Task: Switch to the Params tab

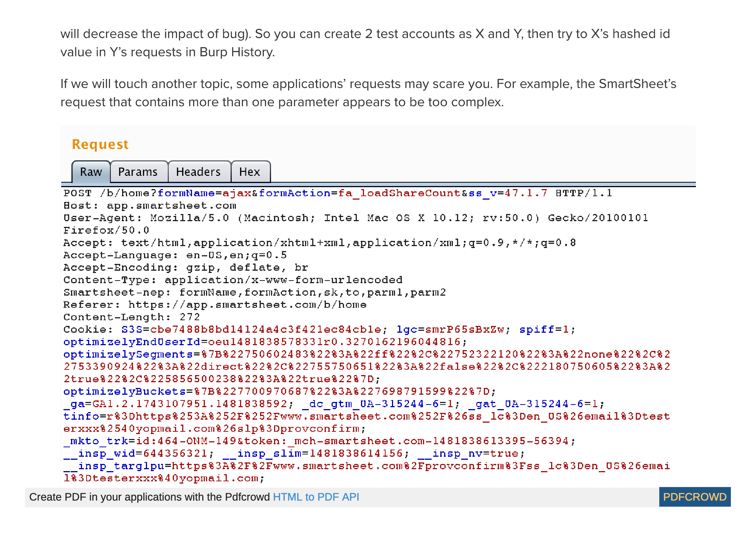Action: tap(138, 172)
